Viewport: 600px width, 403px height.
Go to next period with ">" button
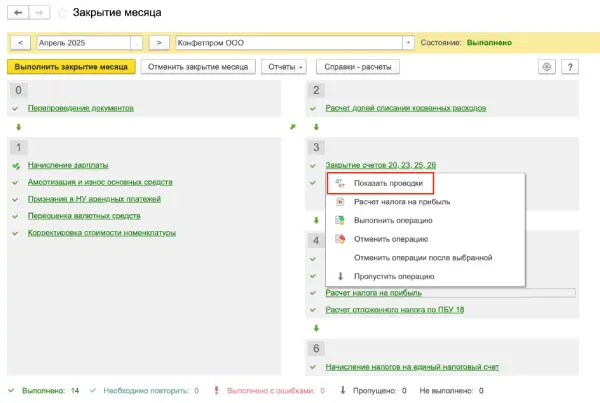[160, 43]
